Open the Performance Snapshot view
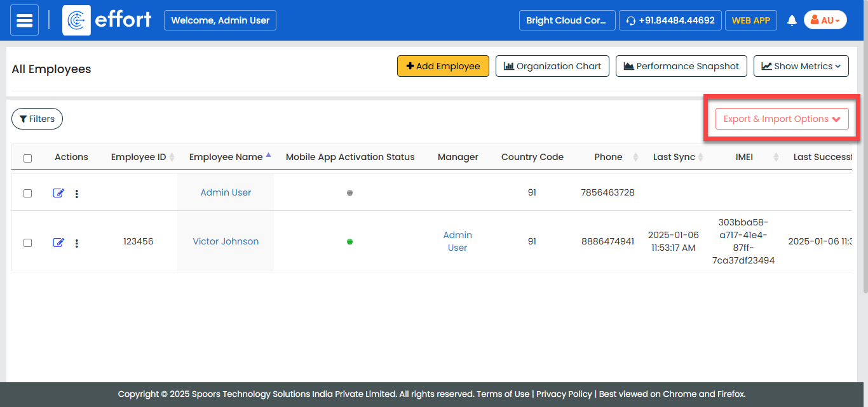Image resolution: width=868 pixels, height=407 pixels. tap(681, 66)
